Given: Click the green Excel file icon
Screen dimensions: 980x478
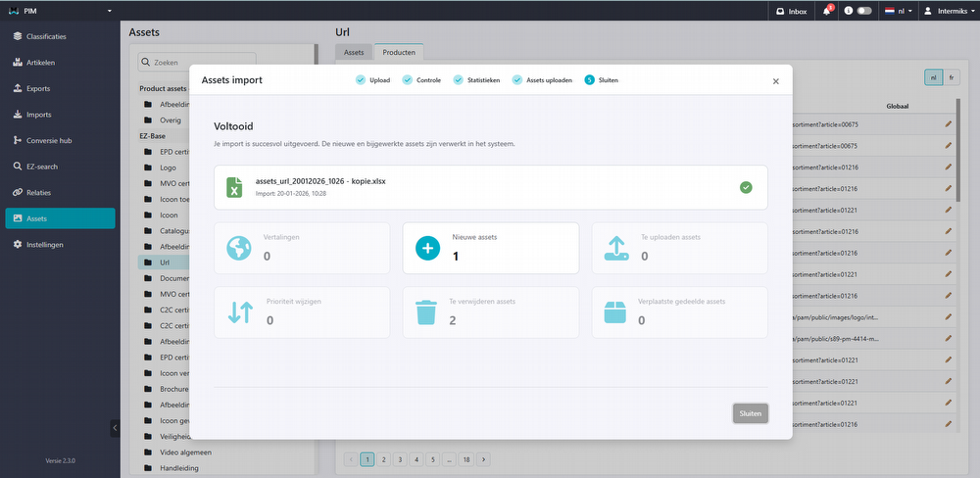Looking at the screenshot, I should (x=234, y=187).
